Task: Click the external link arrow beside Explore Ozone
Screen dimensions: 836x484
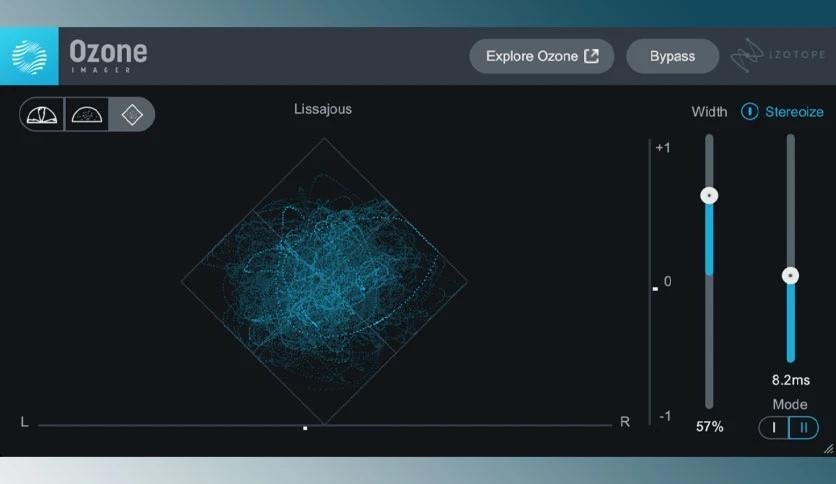Action: pos(592,56)
